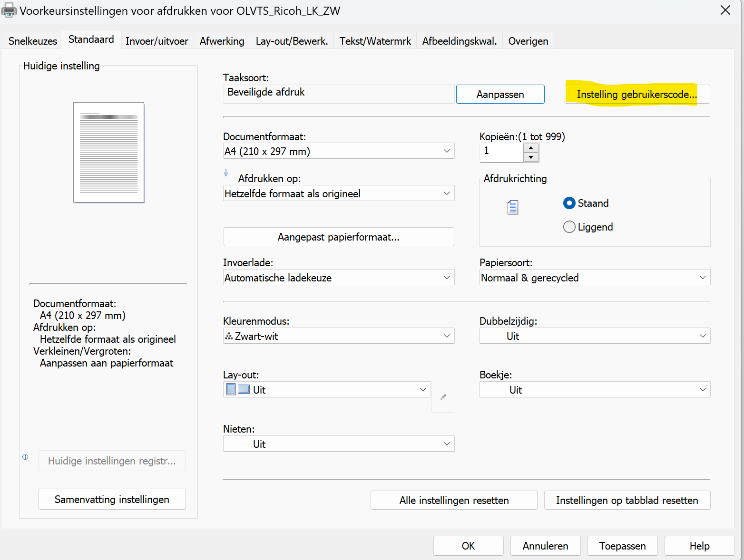This screenshot has width=744, height=560.
Task: Open the Nieten dropdown
Action: 338,444
